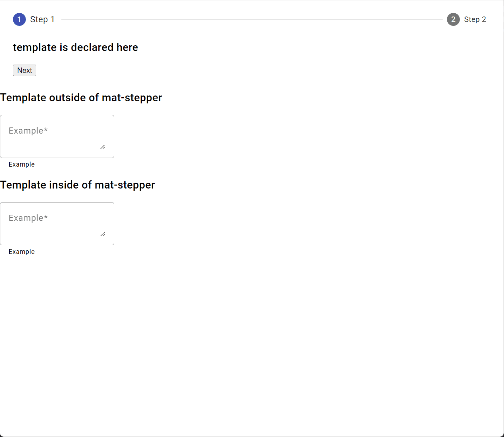Select the Step 1 stepper header
Screen dimensions: 504x437
[x=34, y=19]
